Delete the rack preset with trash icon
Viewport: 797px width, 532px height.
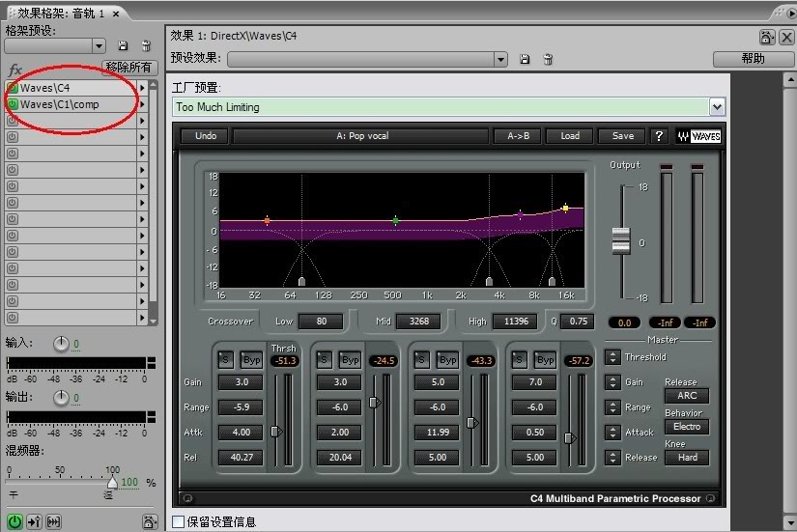146,45
